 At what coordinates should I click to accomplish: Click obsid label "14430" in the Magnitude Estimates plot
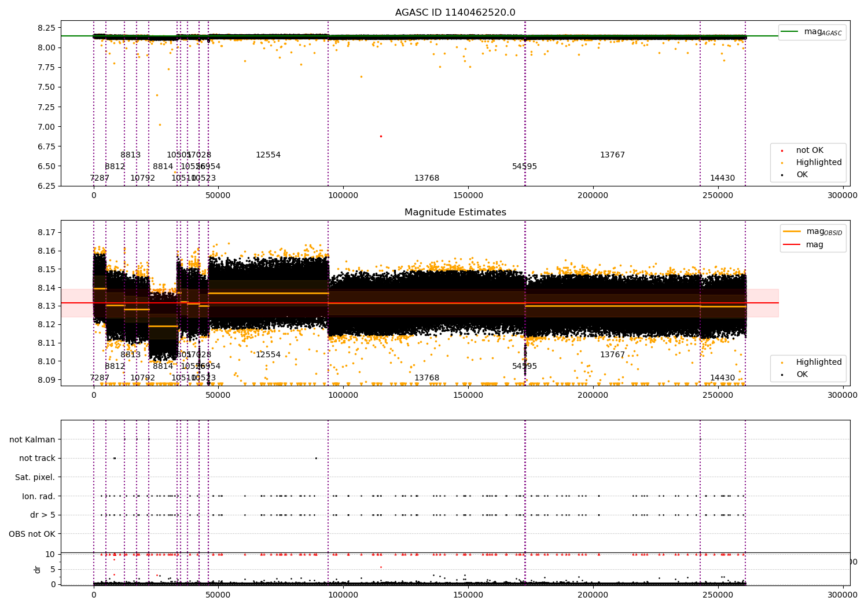click(722, 378)
